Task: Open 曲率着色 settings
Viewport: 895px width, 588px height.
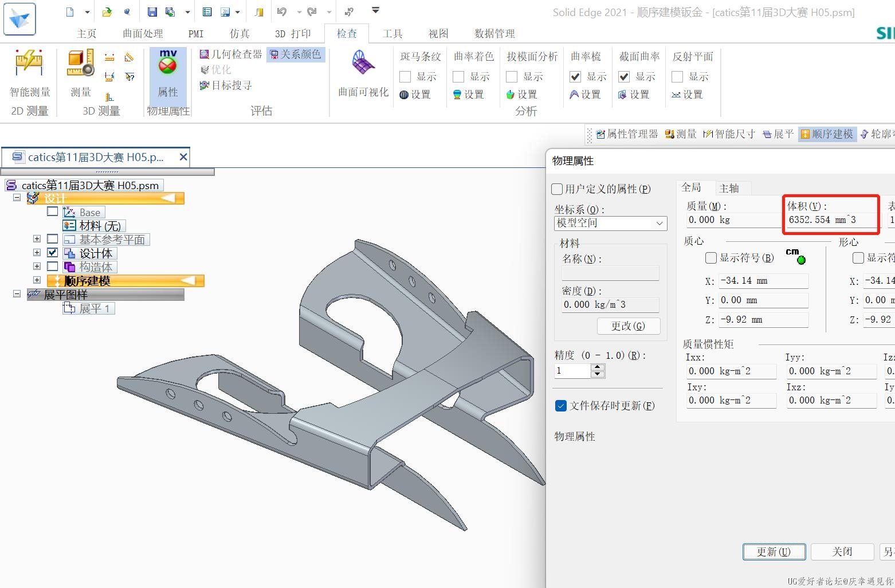Action: pos(468,95)
